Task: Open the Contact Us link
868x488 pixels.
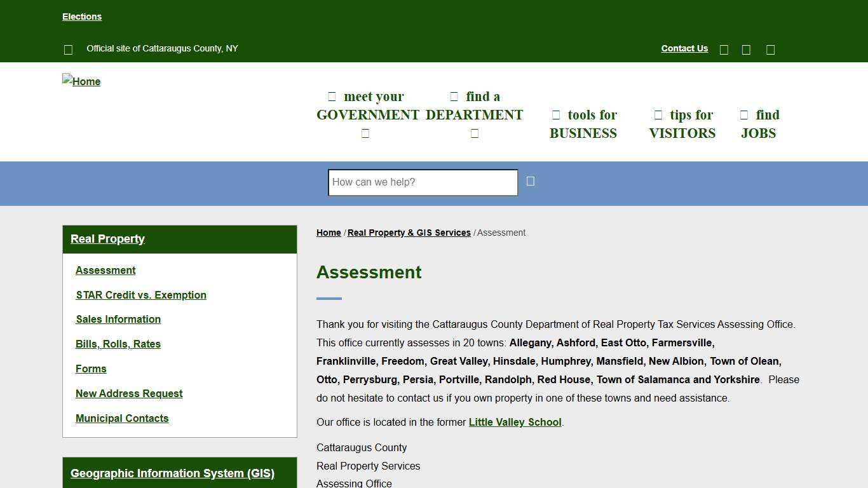Action: [684, 48]
